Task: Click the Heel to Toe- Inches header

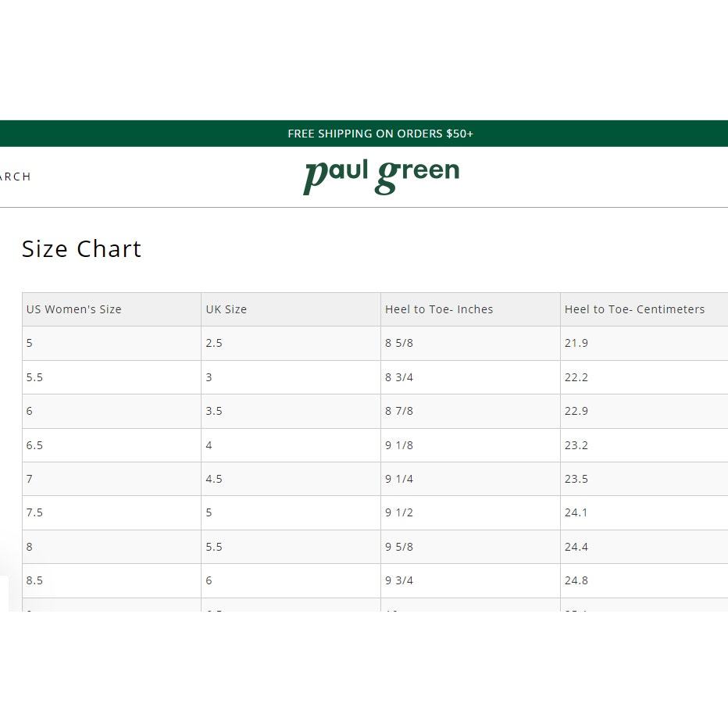Action: click(470, 309)
